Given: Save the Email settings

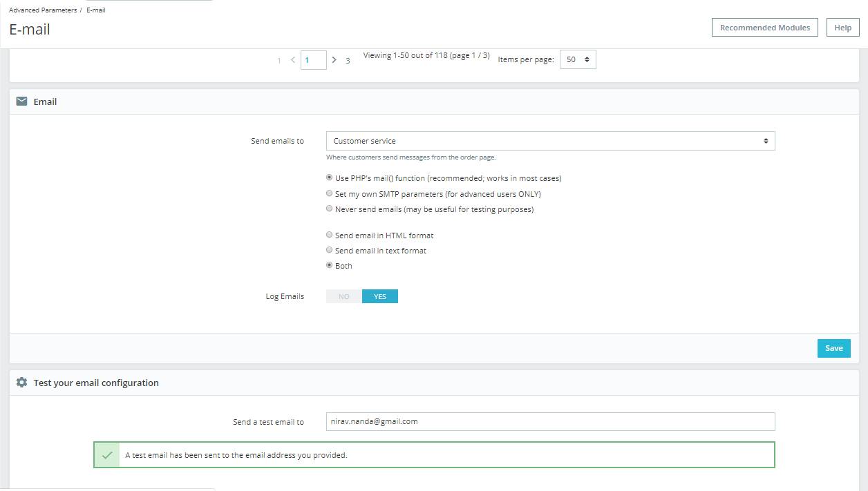Looking at the screenshot, I should coord(834,348).
